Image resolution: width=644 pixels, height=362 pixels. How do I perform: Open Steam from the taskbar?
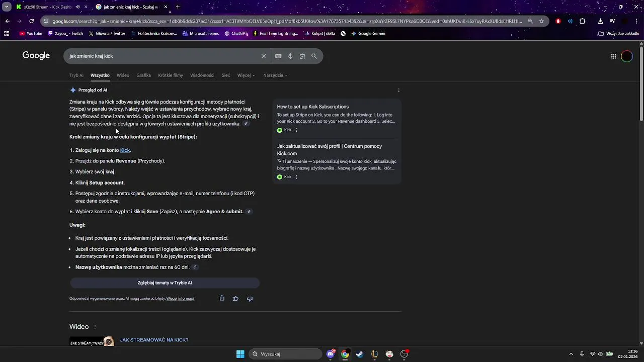pos(360,354)
